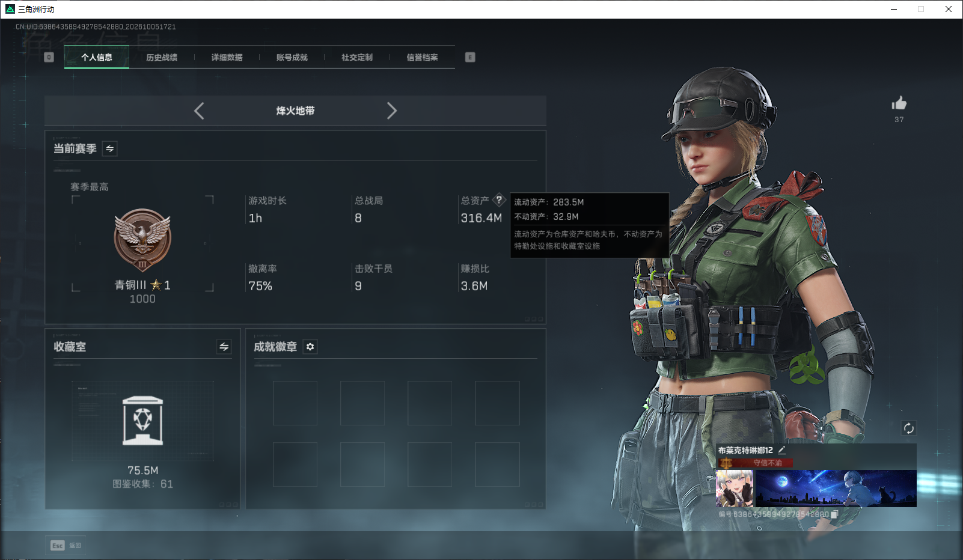Viewport: 963px width, 560px height.
Task: Click the 316.4M total assets value
Action: click(x=481, y=218)
